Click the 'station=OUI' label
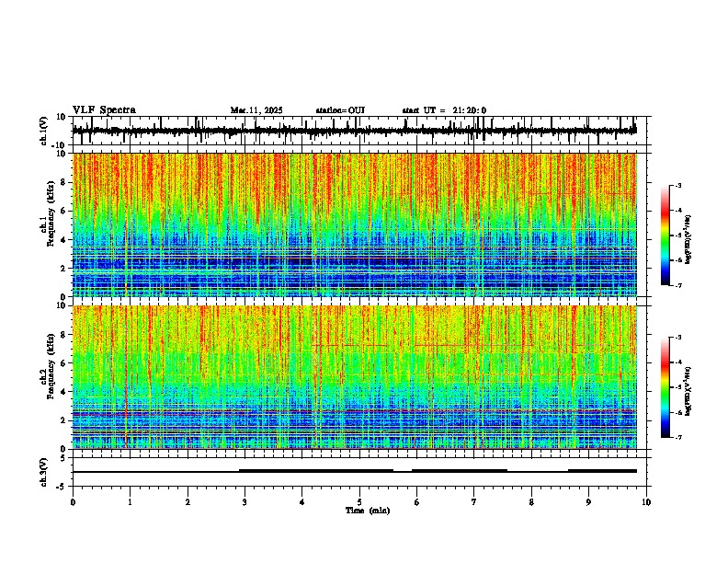728x563 pixels. (x=340, y=110)
